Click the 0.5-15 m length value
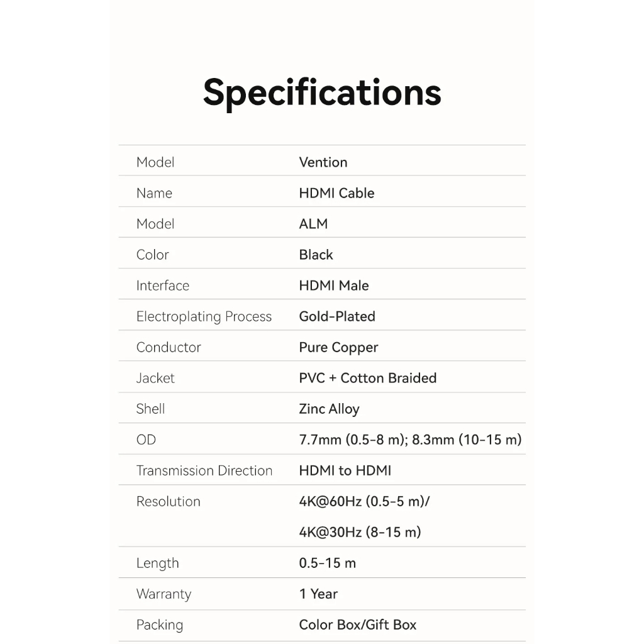 327,563
